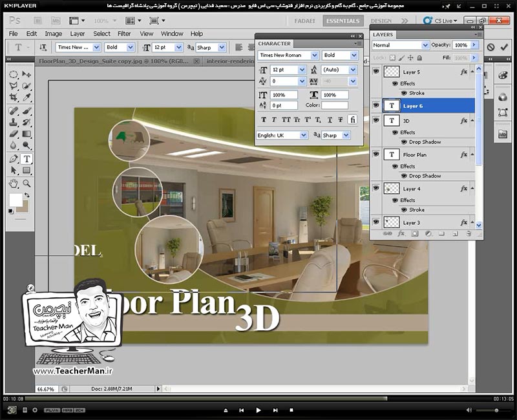
Task: Play the video in KMPlayer
Action: [x=258, y=410]
